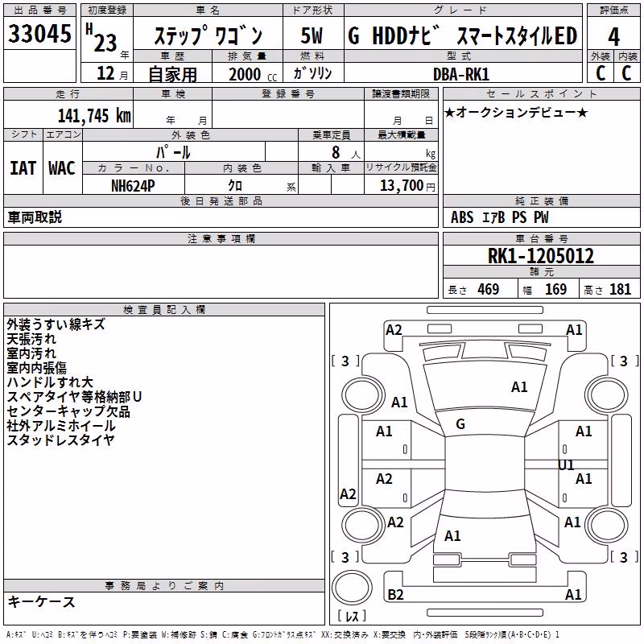Select the color number NH624P
644x644 pixels.
(x=133, y=186)
